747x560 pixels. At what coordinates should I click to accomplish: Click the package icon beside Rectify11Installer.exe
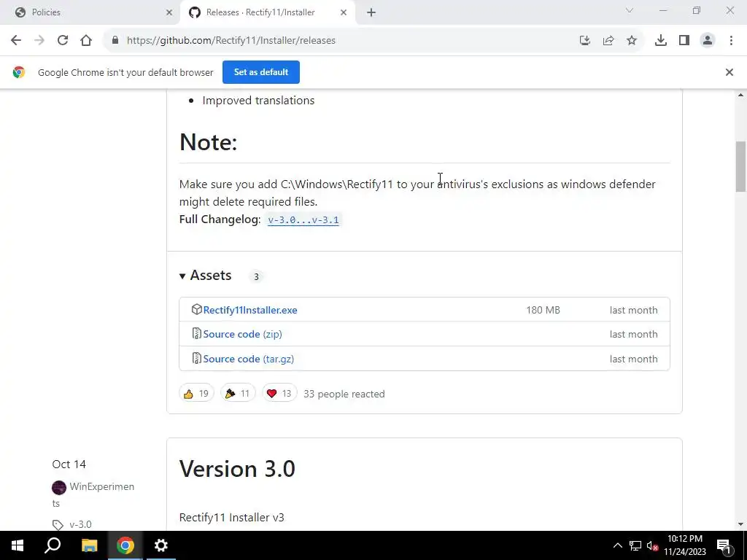[x=196, y=309]
